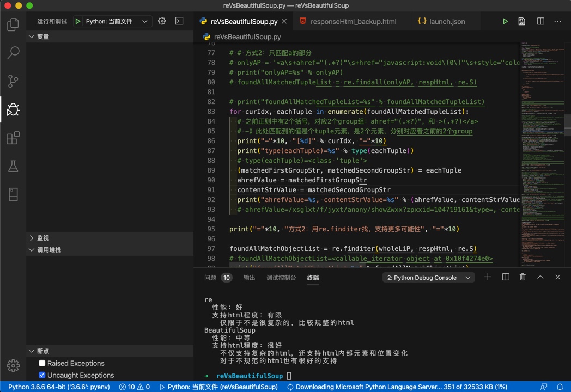Image resolution: width=571 pixels, height=392 pixels.
Task: Open the Search view in activity bar
Action: coord(13,53)
